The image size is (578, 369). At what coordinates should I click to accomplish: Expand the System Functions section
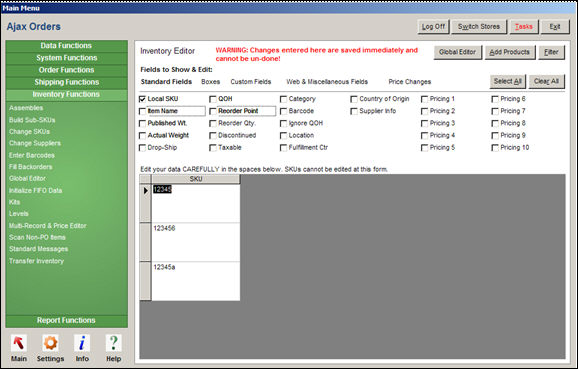[67, 58]
